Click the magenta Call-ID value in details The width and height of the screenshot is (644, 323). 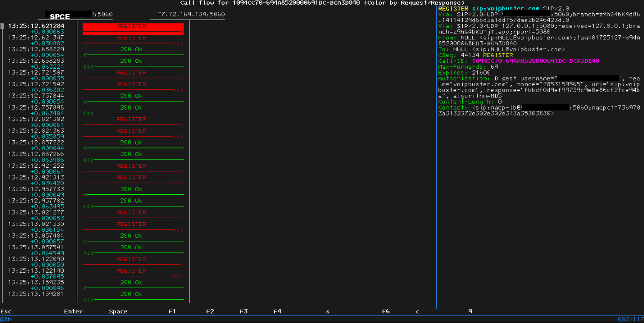536,61
